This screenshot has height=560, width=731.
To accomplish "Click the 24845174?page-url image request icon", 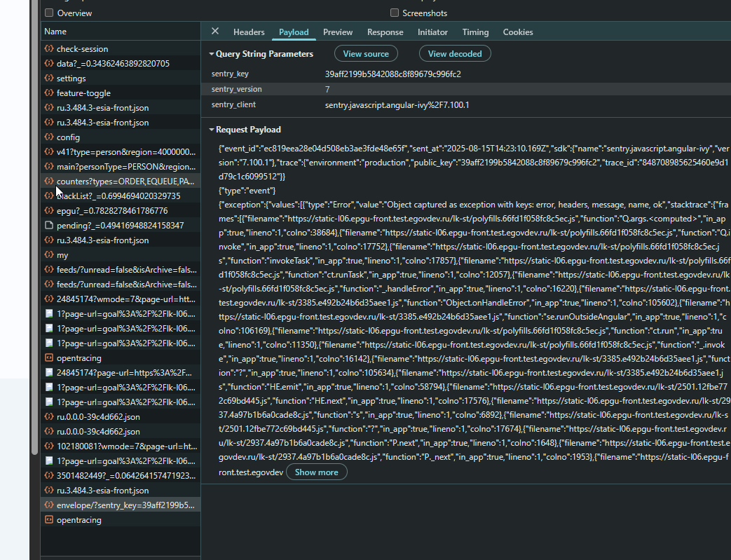I will coord(49,373).
